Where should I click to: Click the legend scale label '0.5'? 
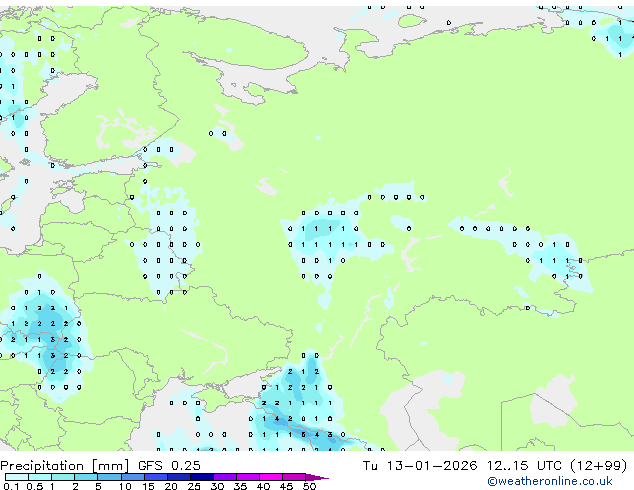coord(35,486)
